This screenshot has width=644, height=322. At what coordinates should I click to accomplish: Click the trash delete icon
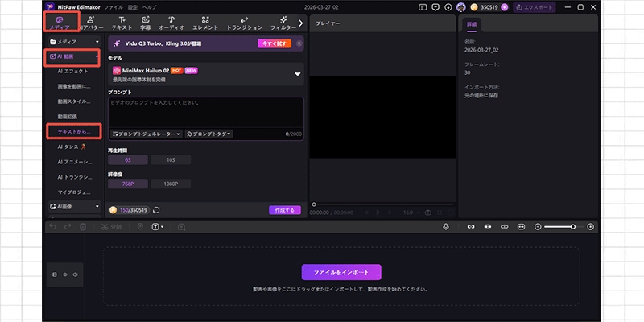coord(83,227)
